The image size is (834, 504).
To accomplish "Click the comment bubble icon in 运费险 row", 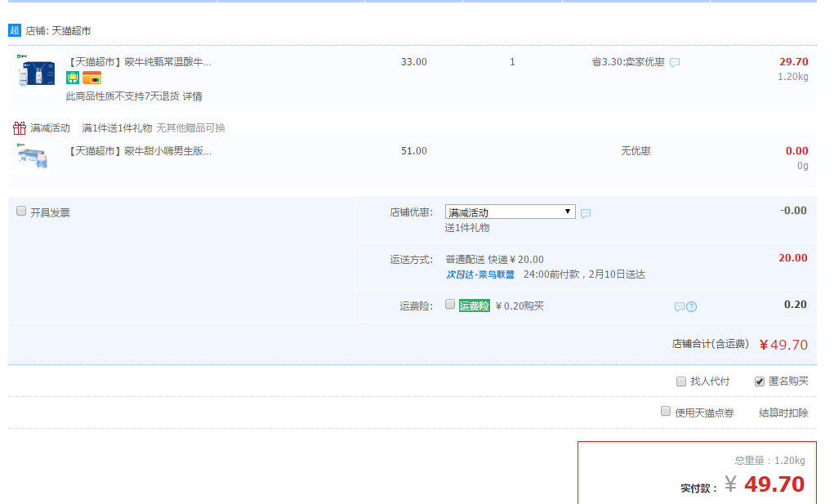I will [679, 307].
